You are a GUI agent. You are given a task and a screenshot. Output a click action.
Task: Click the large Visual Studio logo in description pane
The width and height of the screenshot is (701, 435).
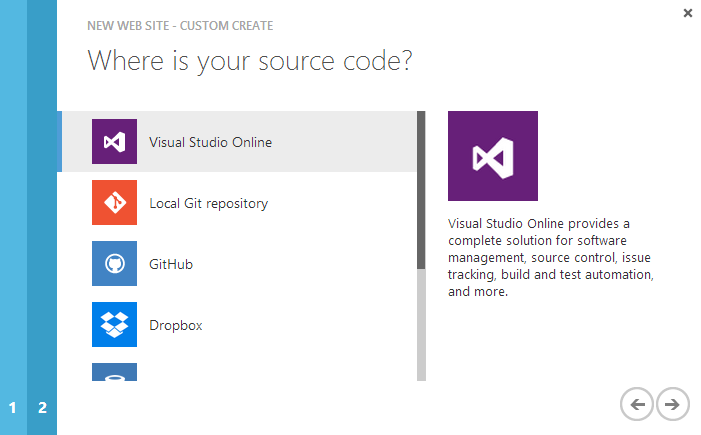[493, 156]
